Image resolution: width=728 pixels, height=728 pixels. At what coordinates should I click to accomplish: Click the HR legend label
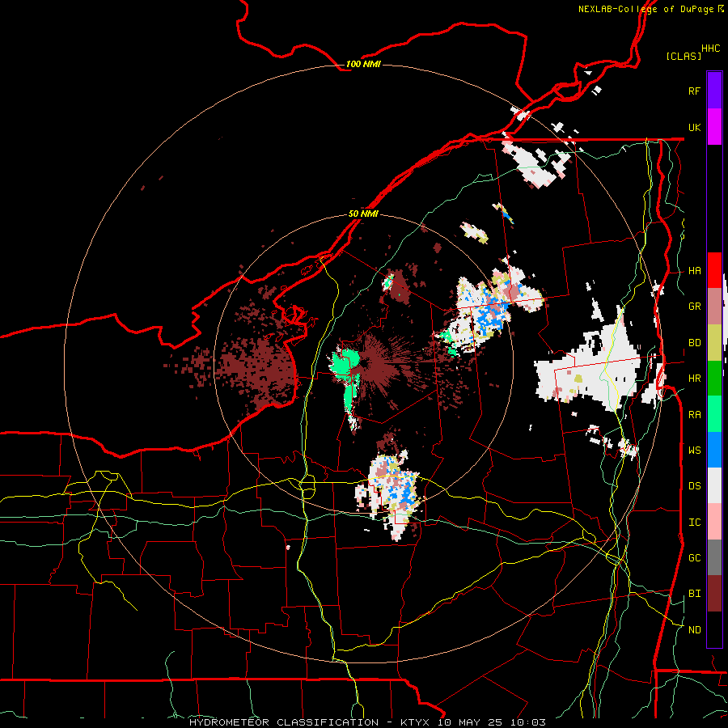pos(694,379)
